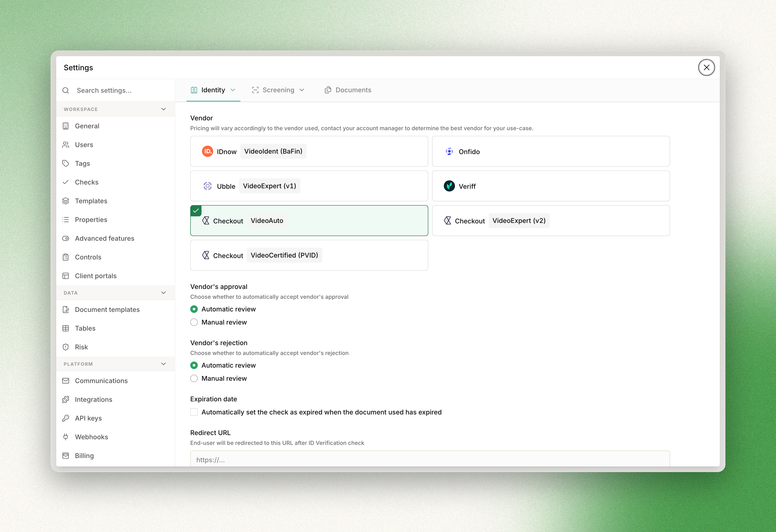Open the Screening tab dropdown arrow

pyautogui.click(x=302, y=90)
